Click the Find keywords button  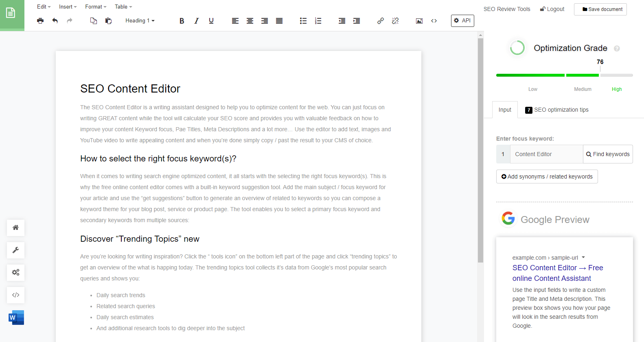click(608, 154)
